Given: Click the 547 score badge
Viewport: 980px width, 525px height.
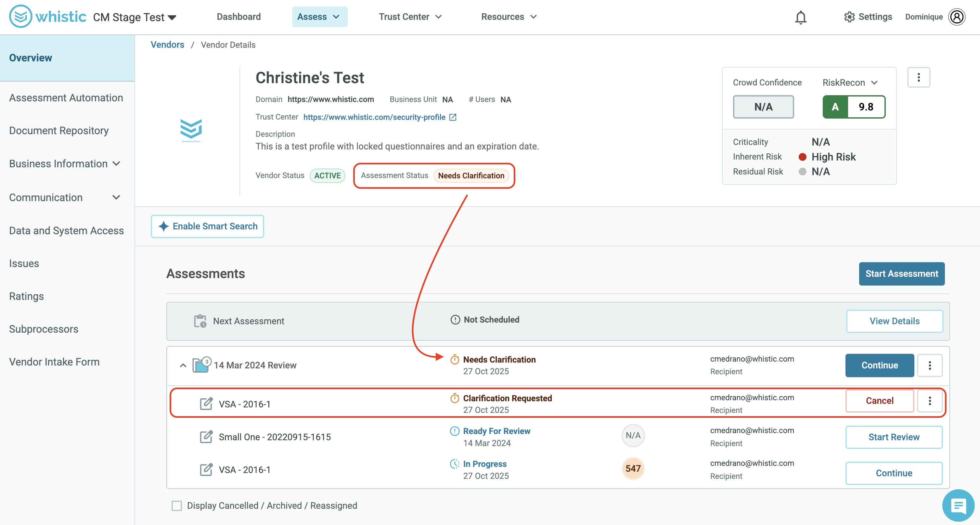Looking at the screenshot, I should click(633, 468).
